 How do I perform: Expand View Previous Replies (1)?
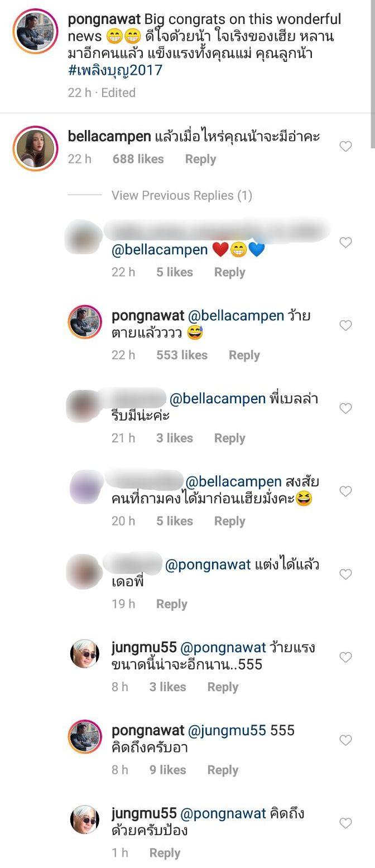[182, 195]
